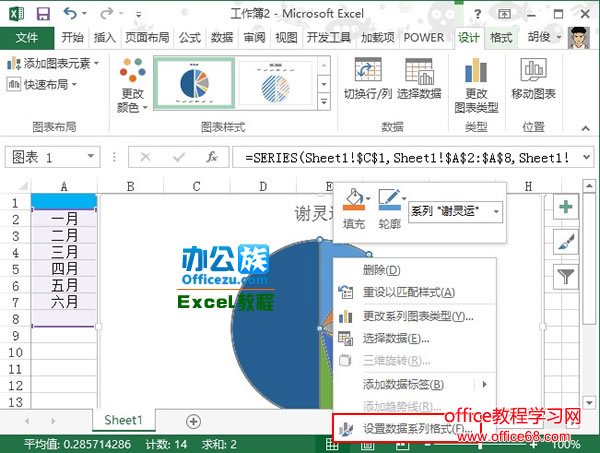The image size is (600, 453).
Task: Select cell containing 三月
Action: pos(64,252)
